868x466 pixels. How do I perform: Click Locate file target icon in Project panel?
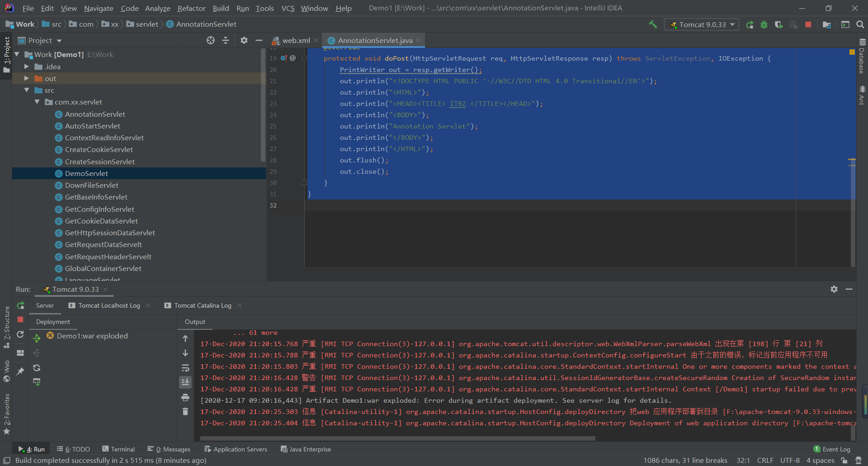211,40
